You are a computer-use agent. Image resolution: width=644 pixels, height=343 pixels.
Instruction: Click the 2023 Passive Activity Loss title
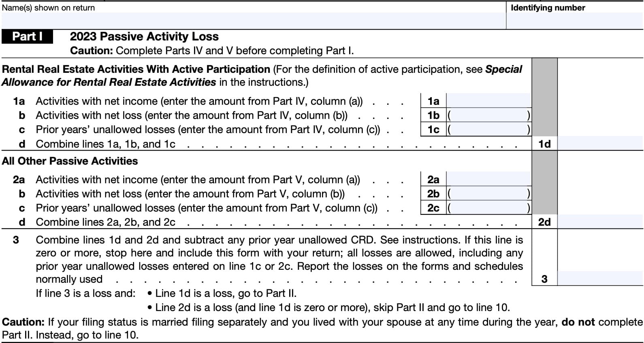click(x=144, y=36)
